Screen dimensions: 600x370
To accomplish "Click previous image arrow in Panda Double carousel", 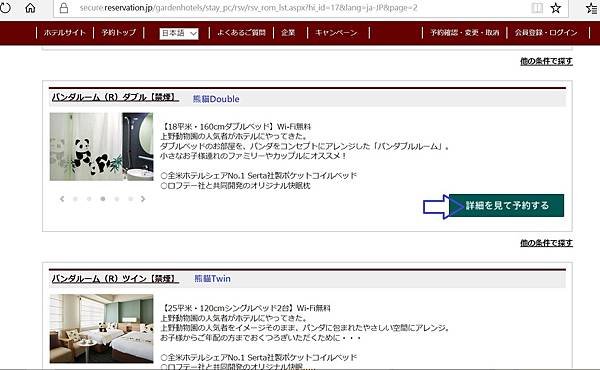I will (x=62, y=199).
